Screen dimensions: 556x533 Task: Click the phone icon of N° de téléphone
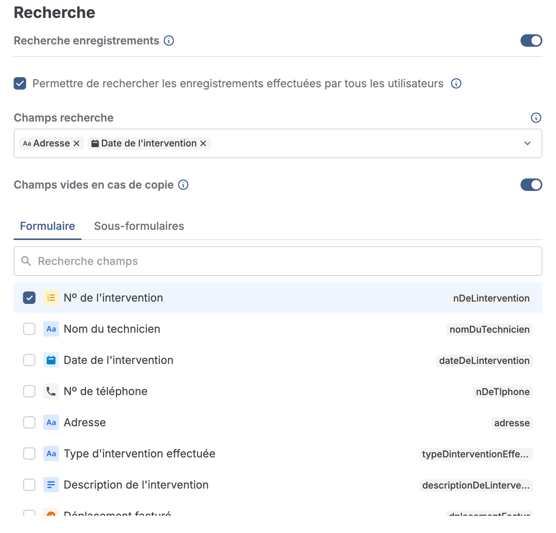point(51,392)
